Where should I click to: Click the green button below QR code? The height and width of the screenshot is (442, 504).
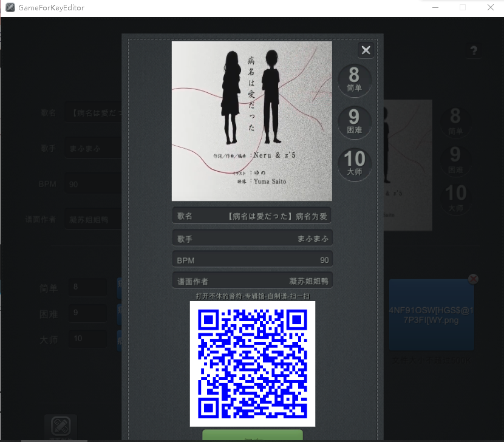[253, 435]
